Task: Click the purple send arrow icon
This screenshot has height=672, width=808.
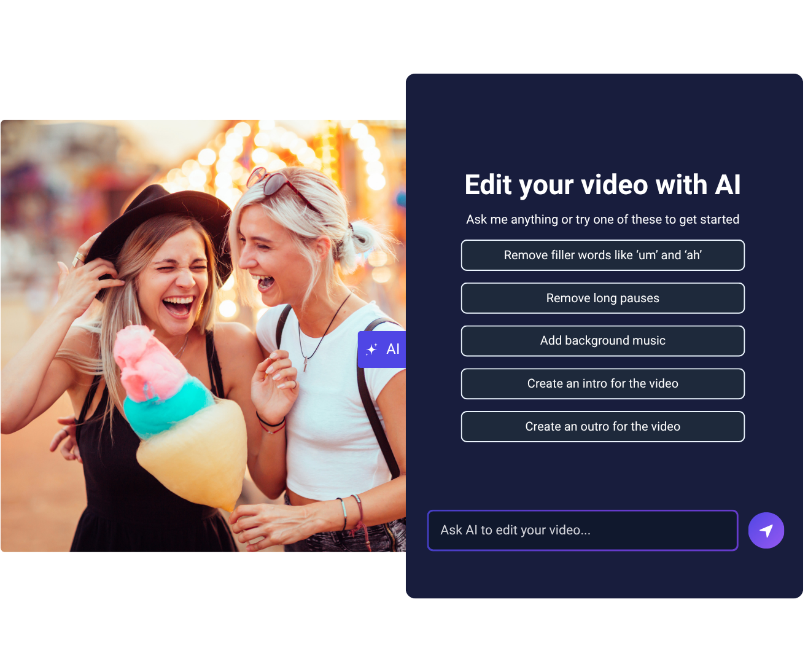Action: [766, 530]
